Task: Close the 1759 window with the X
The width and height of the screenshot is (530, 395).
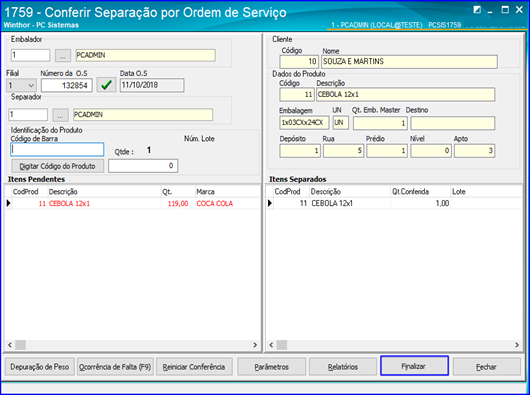Action: pos(519,10)
